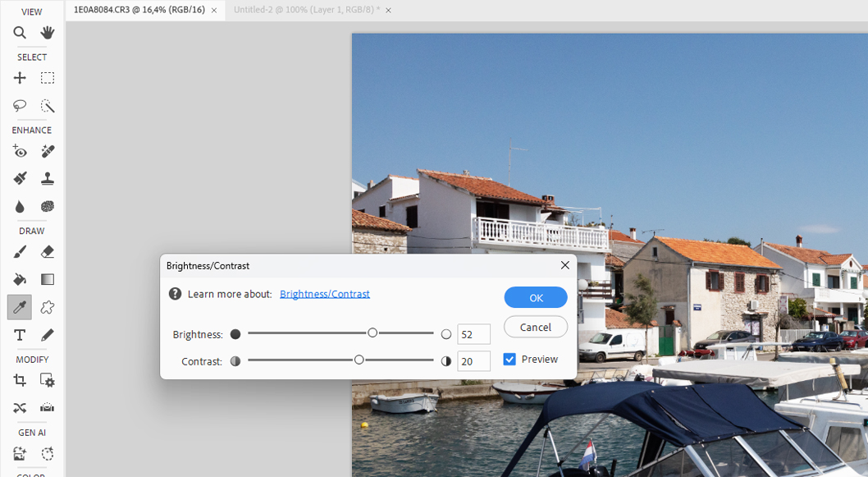
Task: Open the Brightness/Contrast help link
Action: (324, 294)
